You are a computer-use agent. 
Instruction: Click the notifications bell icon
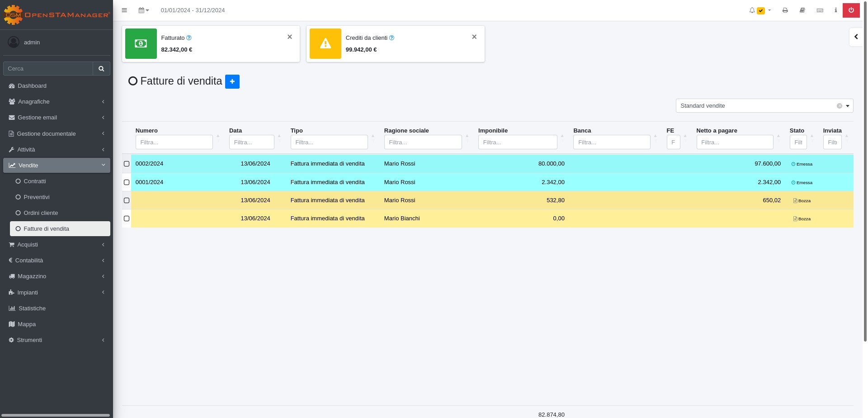[752, 10]
